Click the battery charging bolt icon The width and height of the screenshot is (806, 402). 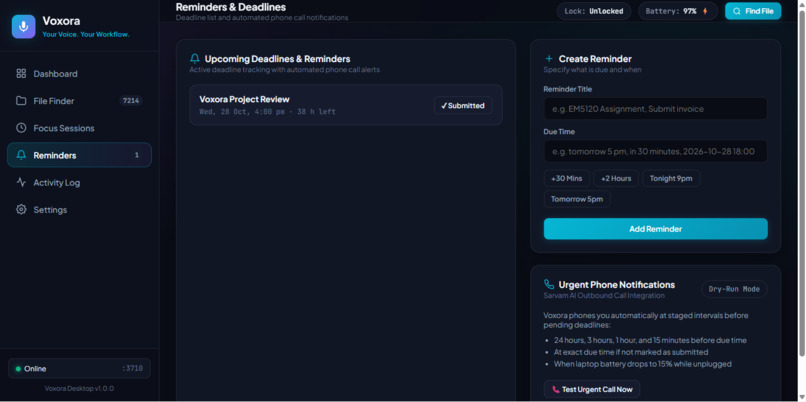[x=705, y=11]
